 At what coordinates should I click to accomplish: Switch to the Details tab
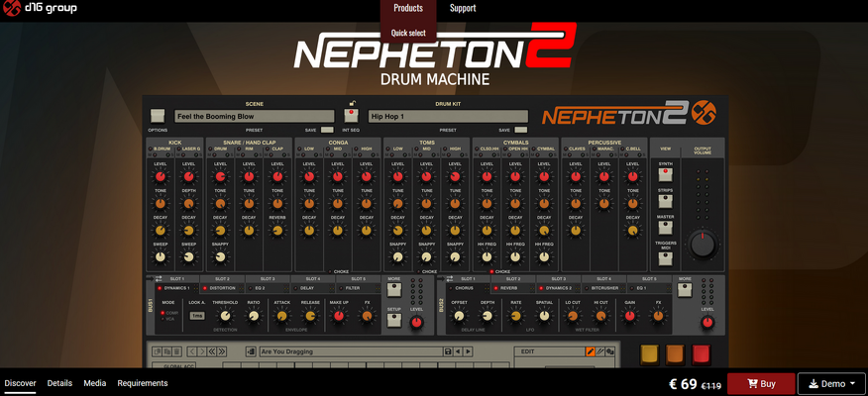59,383
